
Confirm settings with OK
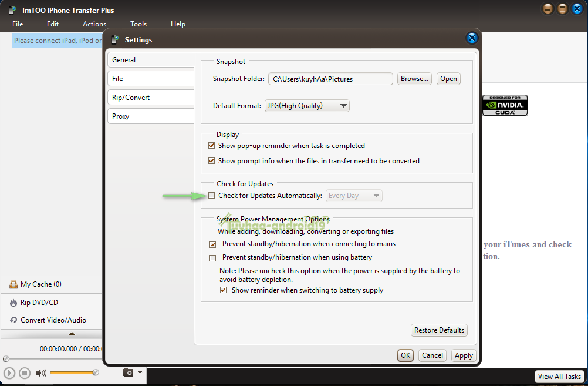[x=405, y=355]
